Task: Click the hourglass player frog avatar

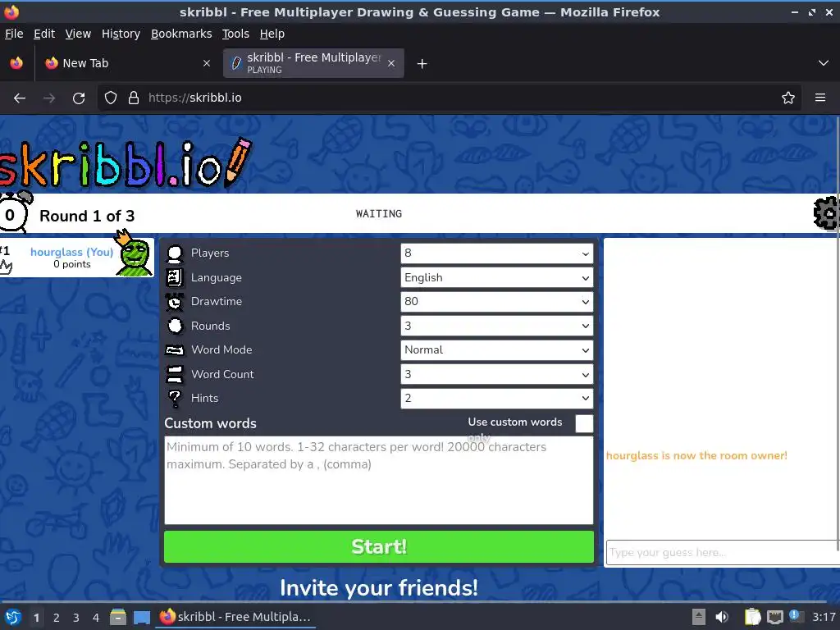Action: click(133, 254)
